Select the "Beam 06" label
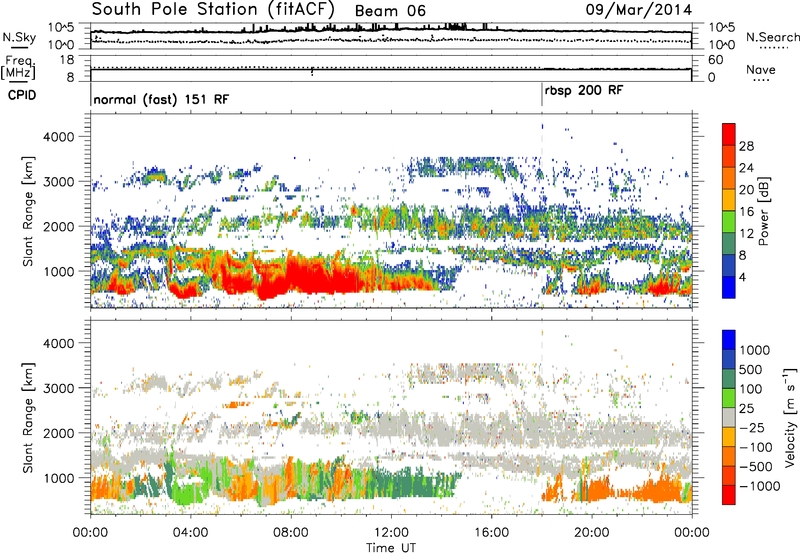The image size is (800, 554). pyautogui.click(x=390, y=11)
